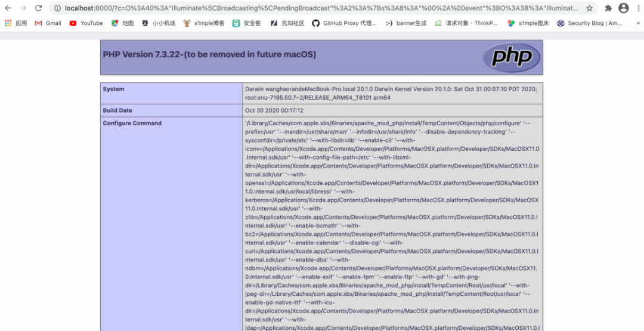Open the 先知社区 bookmark
The image size is (644, 331).
[x=287, y=23]
